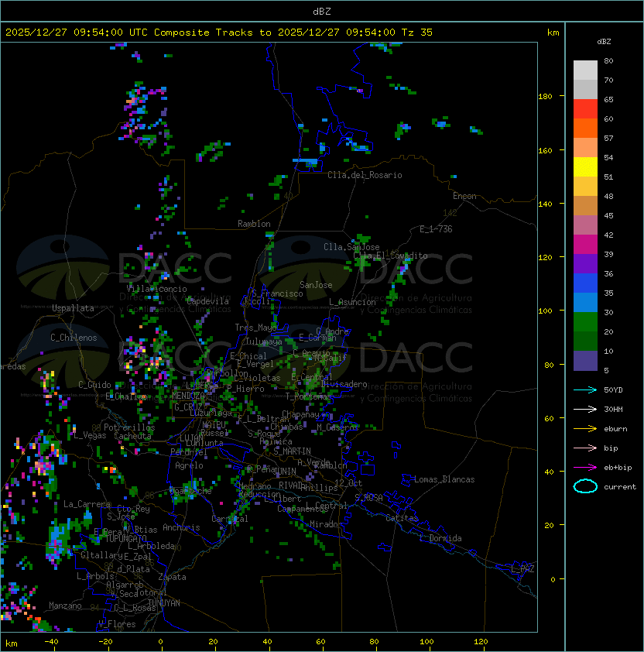Click the Manzano label
Screen dimensions: 644x652
(x=65, y=606)
